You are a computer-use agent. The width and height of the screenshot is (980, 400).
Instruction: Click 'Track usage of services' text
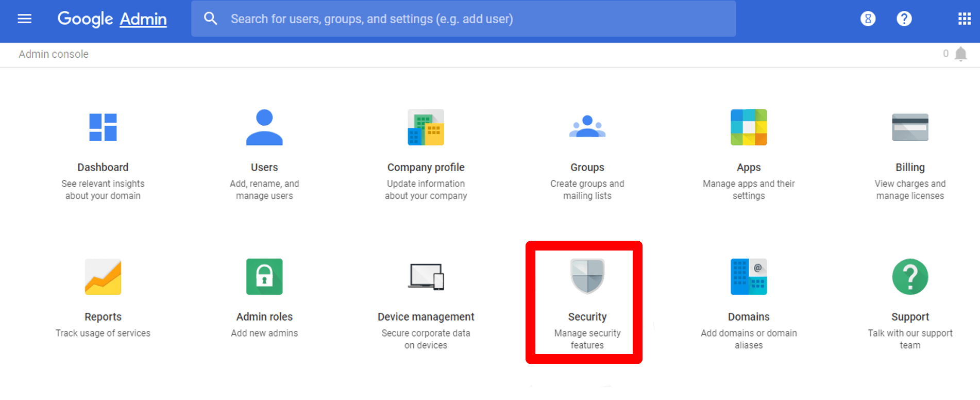click(x=103, y=334)
